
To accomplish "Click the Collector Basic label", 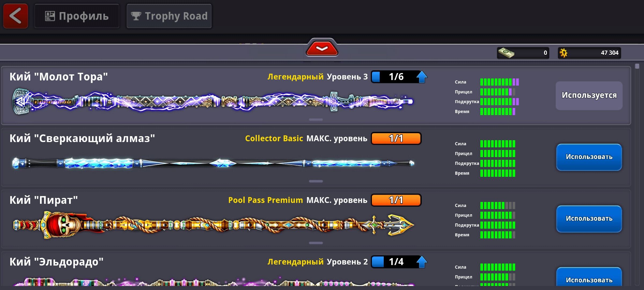I will tap(274, 139).
